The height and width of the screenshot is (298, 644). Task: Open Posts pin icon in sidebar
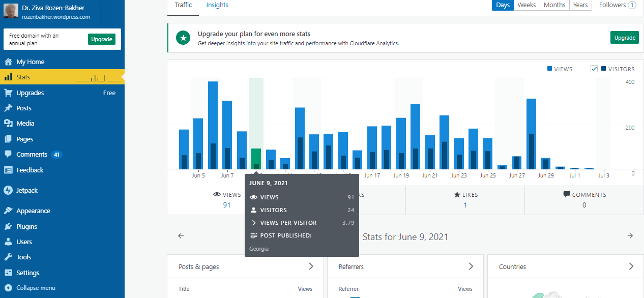point(8,108)
